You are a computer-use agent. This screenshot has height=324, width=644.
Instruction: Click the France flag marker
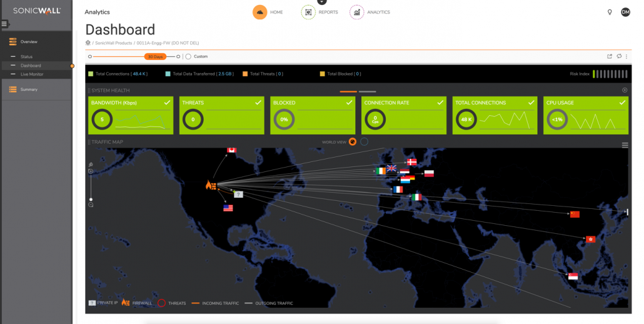tap(398, 190)
